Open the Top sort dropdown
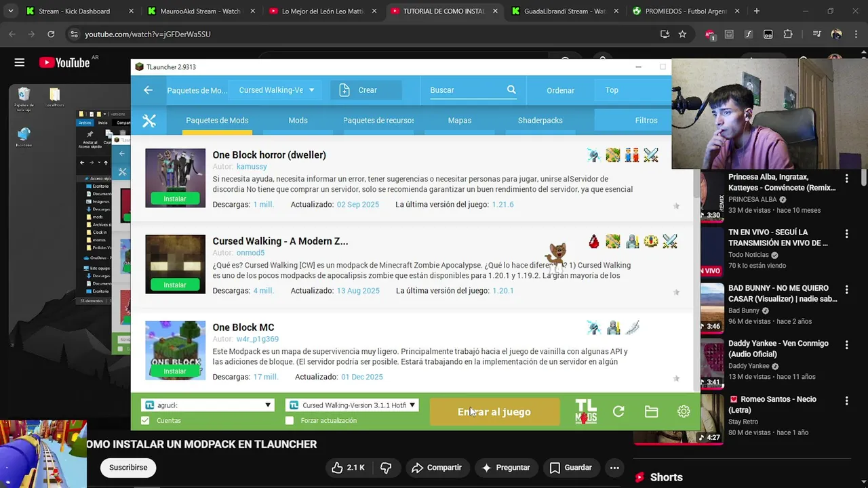Screen dimensions: 868x488 (633, 90)
